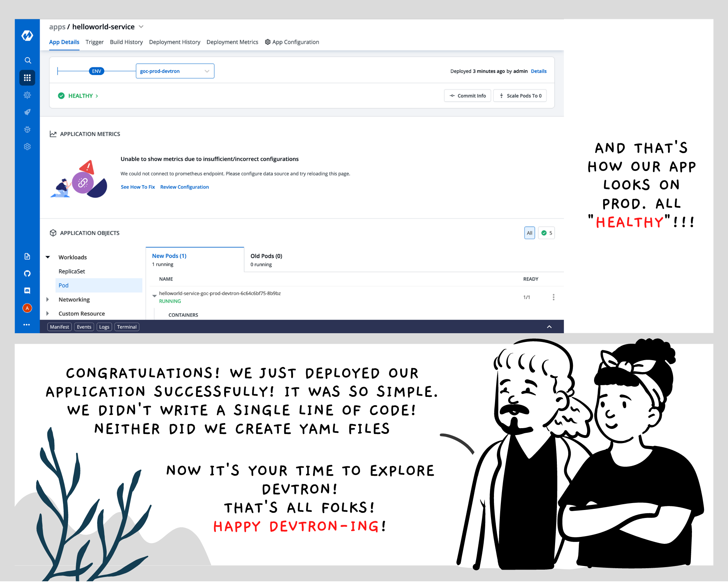Open the Discord chat icon

pos(27,291)
